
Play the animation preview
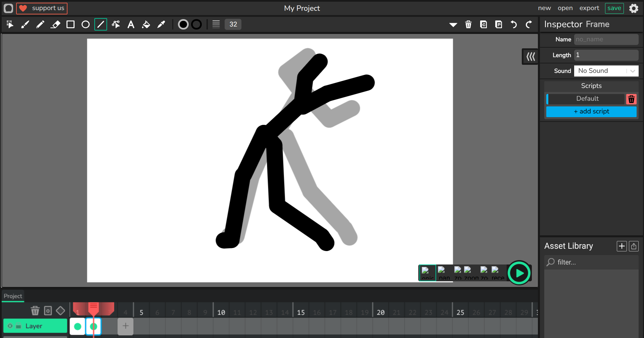[519, 273]
